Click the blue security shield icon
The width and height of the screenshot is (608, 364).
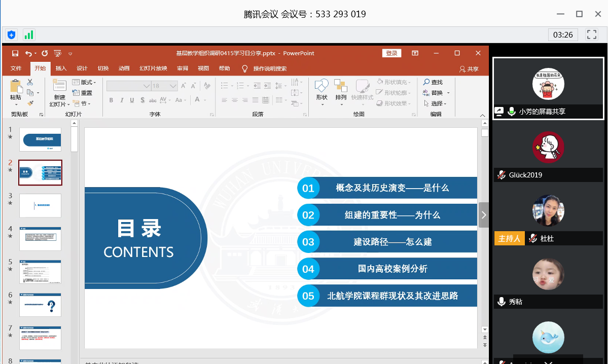tap(11, 35)
